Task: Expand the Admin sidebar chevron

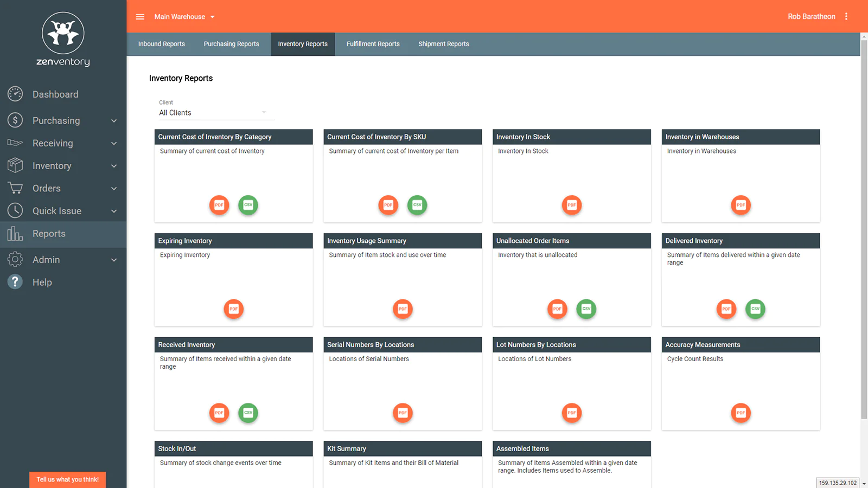Action: click(114, 260)
